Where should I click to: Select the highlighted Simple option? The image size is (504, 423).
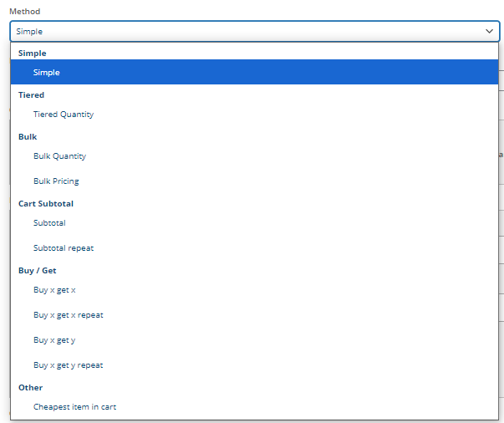coord(255,72)
